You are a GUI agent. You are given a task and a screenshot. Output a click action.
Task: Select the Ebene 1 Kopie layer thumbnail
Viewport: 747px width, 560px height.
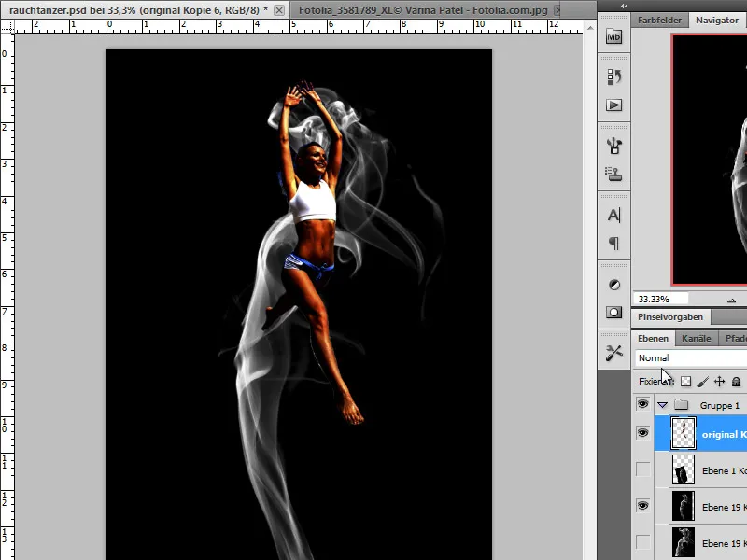point(684,469)
